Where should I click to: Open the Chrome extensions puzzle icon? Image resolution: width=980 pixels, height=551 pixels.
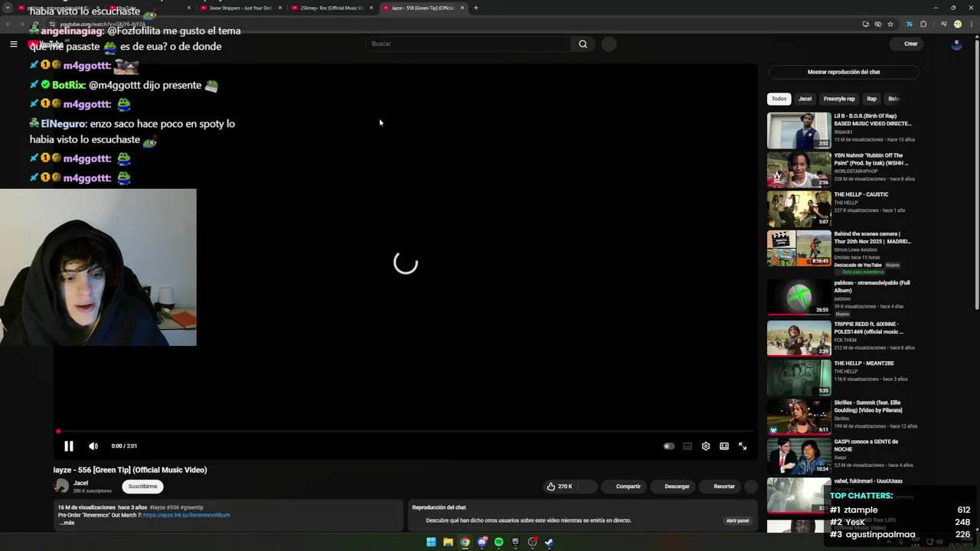point(923,24)
